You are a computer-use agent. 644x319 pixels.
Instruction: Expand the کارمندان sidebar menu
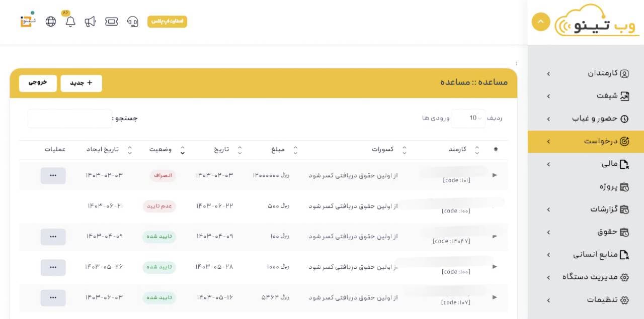586,73
